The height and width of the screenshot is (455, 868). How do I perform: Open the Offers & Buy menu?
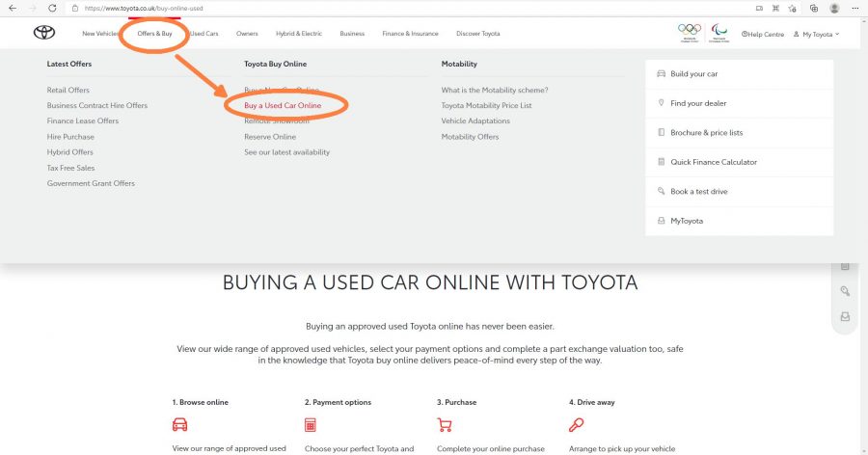click(x=155, y=34)
